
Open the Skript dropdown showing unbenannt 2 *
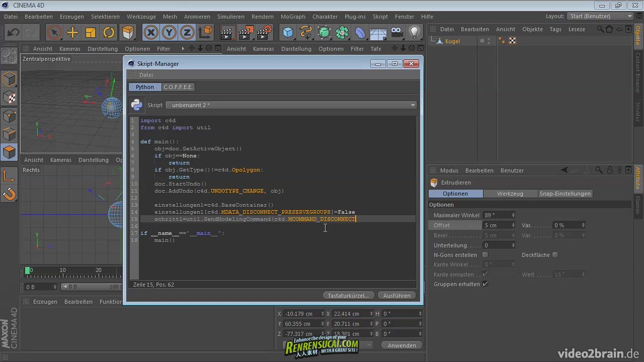[x=291, y=105]
